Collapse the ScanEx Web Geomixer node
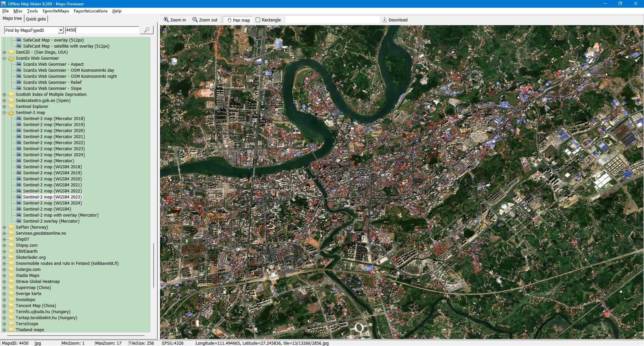The image size is (644, 346). click(x=4, y=58)
